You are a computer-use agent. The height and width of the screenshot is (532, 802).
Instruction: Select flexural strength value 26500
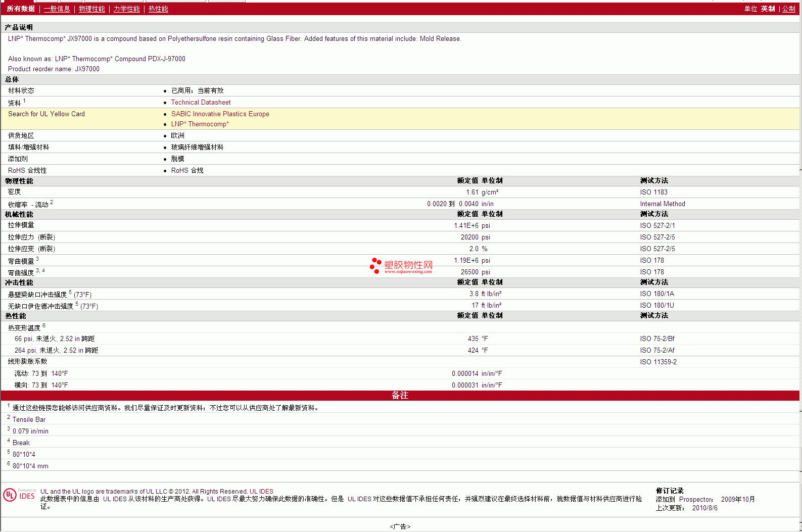(x=469, y=272)
